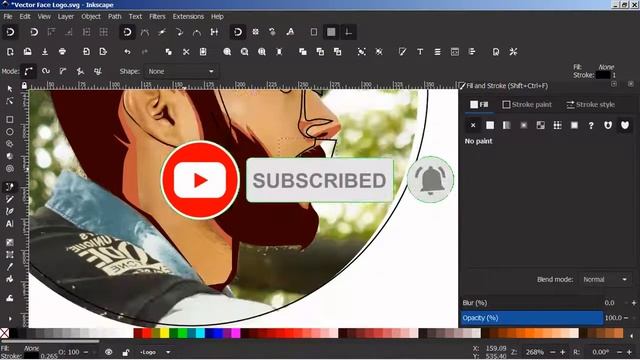The height and width of the screenshot is (360, 640).
Task: Expand the toolbox overflow arrow
Action: (10, 319)
